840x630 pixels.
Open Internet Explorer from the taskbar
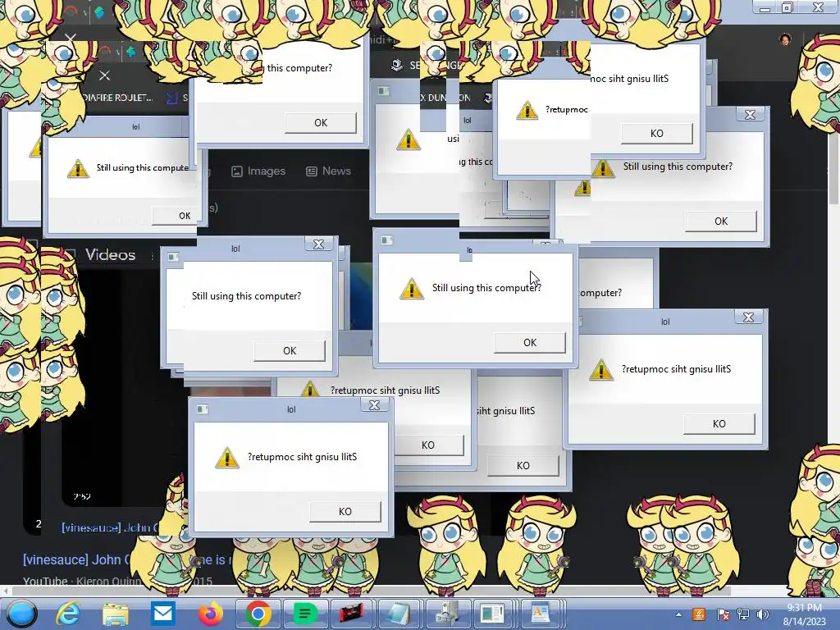pos(68,614)
